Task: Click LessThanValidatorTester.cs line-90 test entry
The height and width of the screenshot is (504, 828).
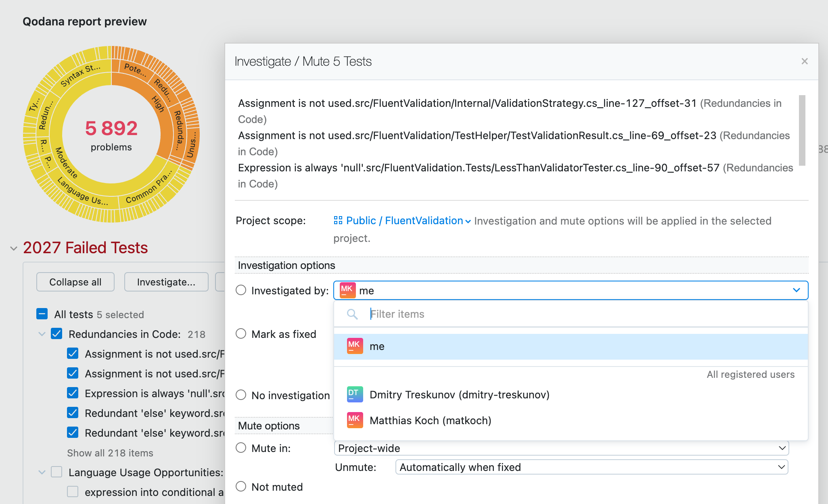Action: 515,176
